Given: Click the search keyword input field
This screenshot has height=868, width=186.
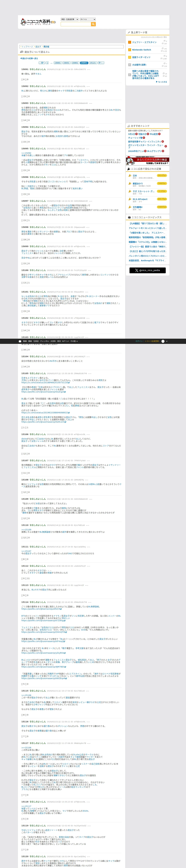Looking at the screenshot, I should coord(76,24).
